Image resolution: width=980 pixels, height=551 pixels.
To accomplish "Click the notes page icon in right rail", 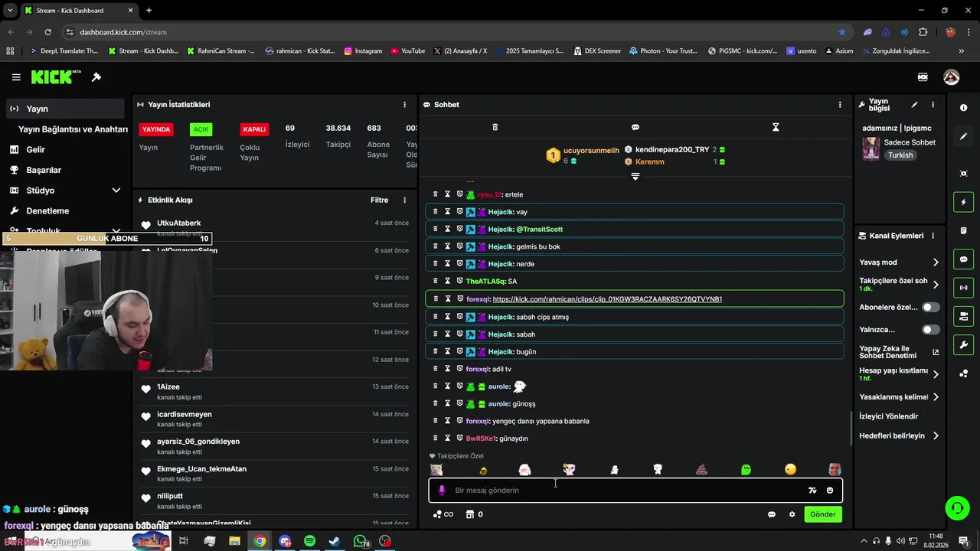I will [x=963, y=231].
